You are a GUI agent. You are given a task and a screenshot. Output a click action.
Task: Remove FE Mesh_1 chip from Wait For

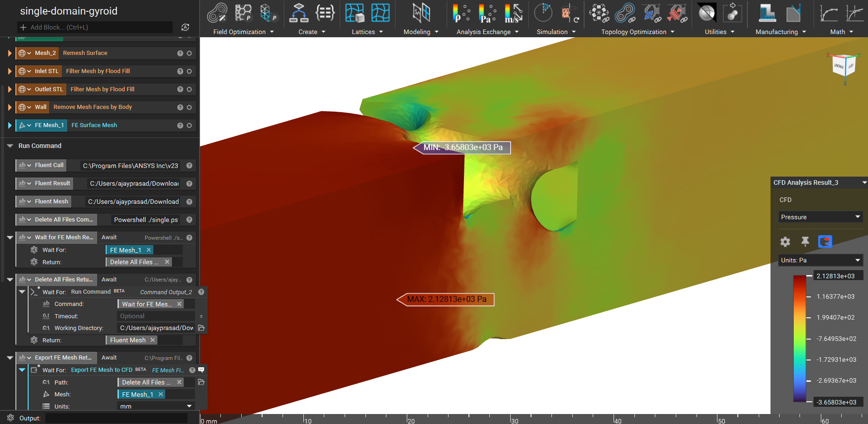tap(149, 250)
